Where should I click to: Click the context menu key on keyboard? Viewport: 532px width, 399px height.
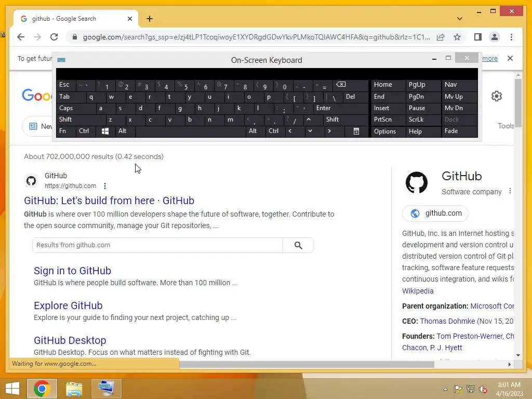point(356,131)
